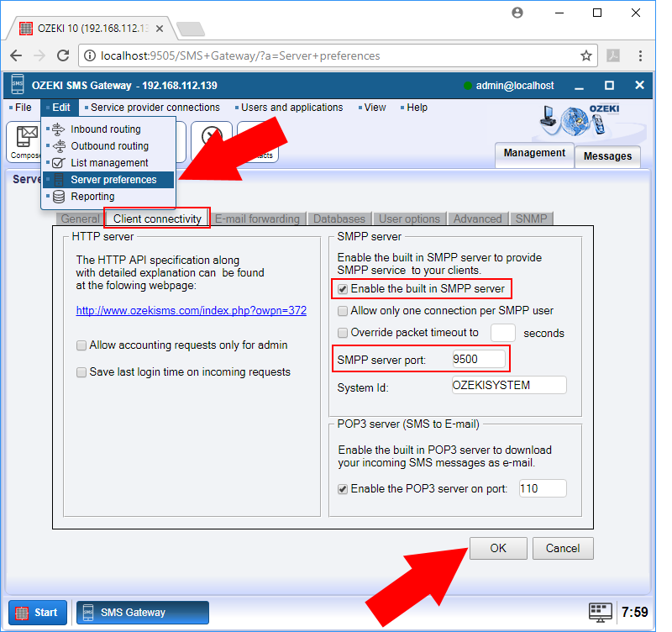Switch to the Advanced tab
Image resolution: width=672 pixels, height=632 pixels.
click(x=477, y=219)
